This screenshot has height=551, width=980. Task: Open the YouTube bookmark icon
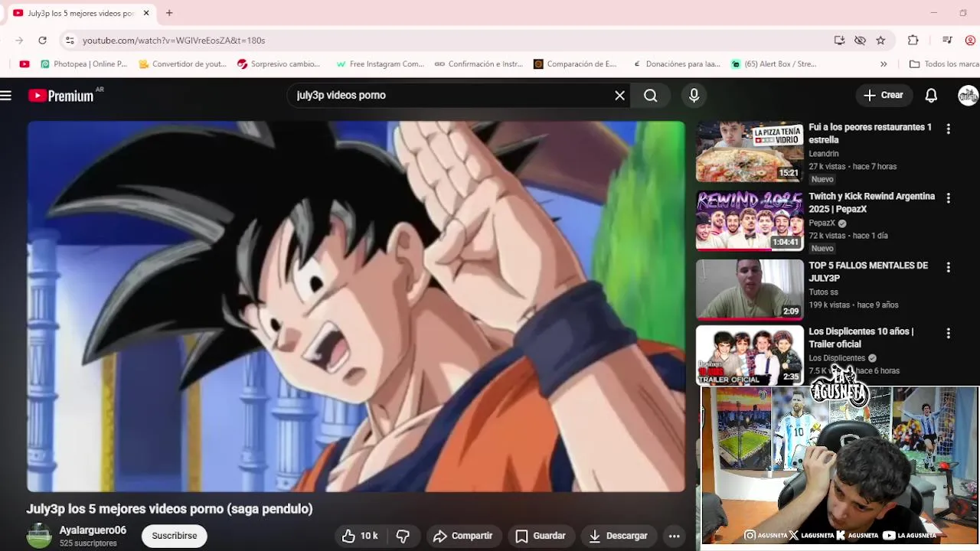click(x=24, y=64)
